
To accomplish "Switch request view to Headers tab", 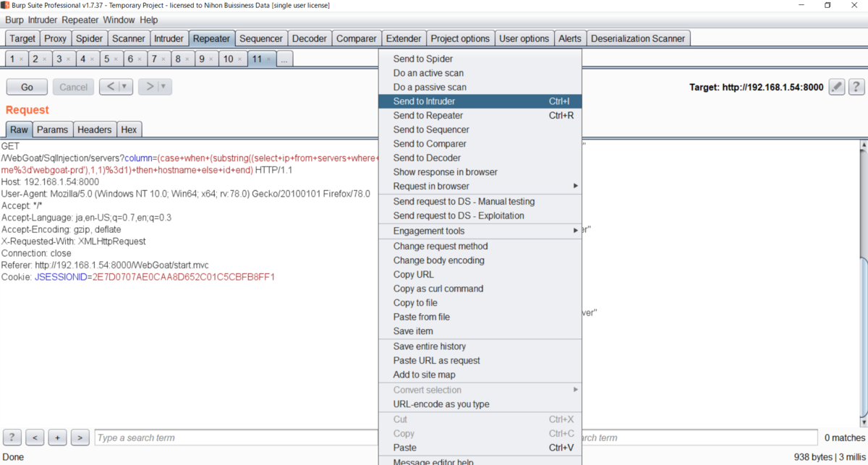I will (95, 129).
